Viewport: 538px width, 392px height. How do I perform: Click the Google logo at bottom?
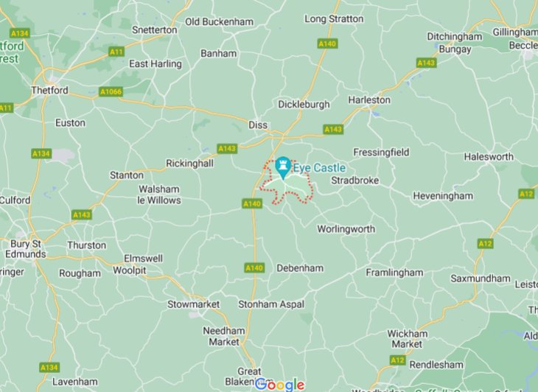tap(279, 385)
